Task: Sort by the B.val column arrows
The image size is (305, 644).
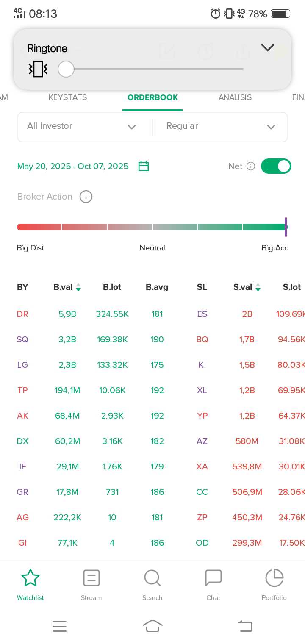Action: tap(78, 287)
